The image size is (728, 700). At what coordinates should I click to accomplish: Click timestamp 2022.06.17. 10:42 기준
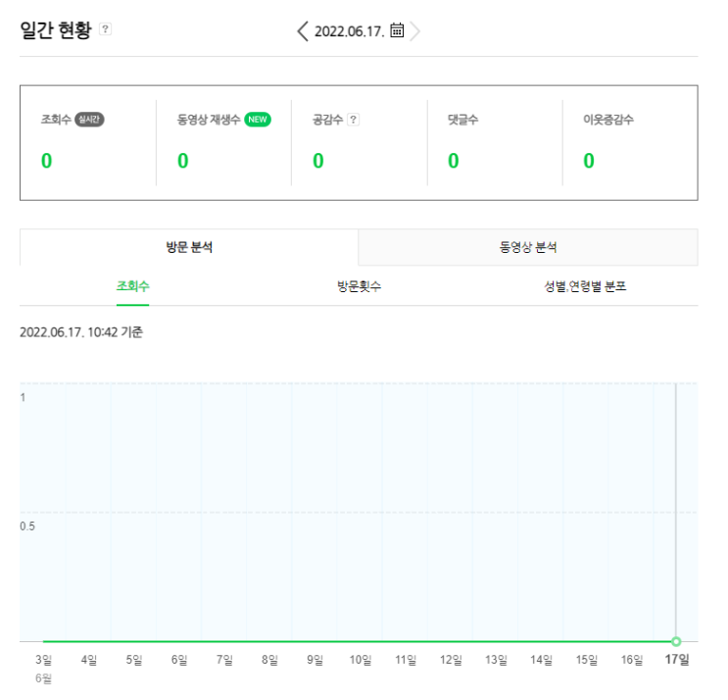(x=81, y=332)
